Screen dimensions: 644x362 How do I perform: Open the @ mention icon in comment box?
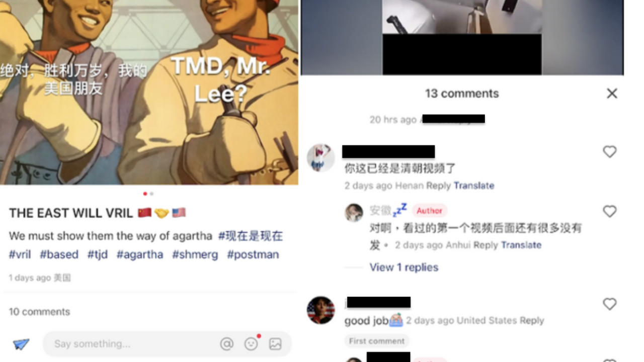click(x=227, y=344)
